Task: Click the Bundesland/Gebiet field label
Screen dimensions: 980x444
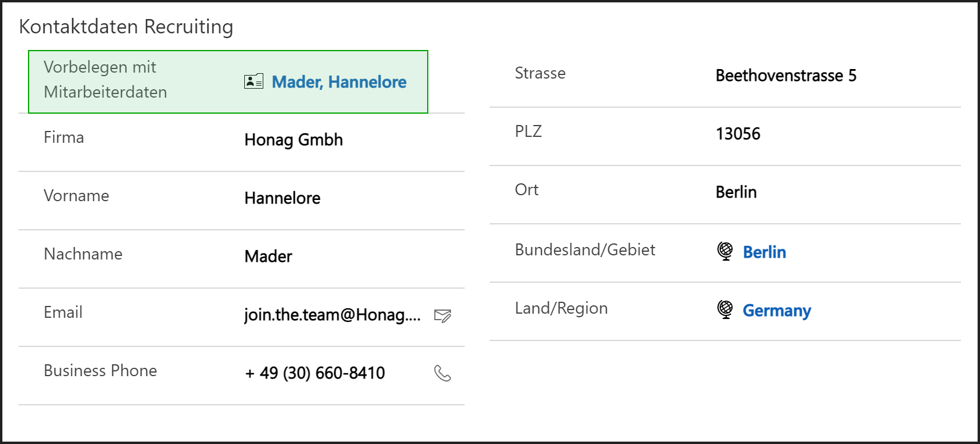Action: click(x=585, y=250)
